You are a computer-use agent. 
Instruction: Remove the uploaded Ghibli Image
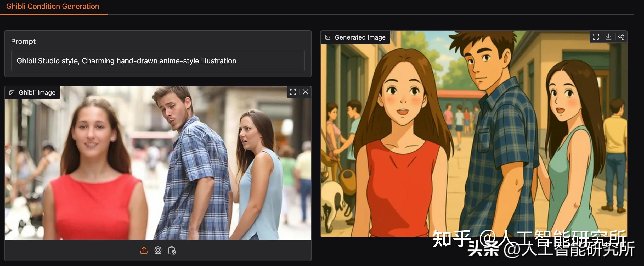pos(305,92)
